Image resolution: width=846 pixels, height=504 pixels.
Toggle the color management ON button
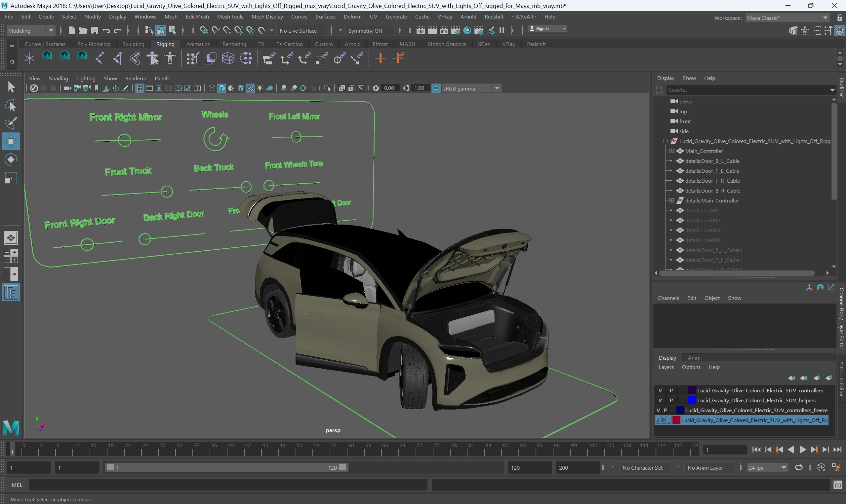(436, 88)
